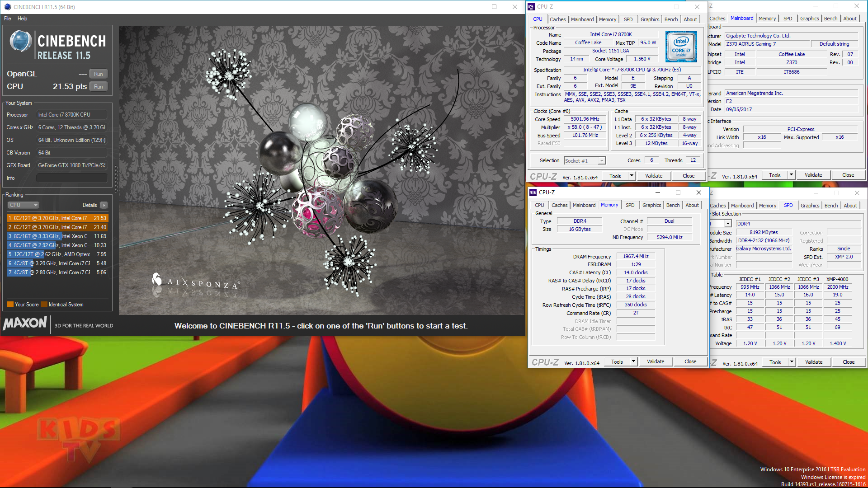Click the DRAM Frequency value 1967.4 MHz
This screenshot has height=488, width=868.
[636, 257]
